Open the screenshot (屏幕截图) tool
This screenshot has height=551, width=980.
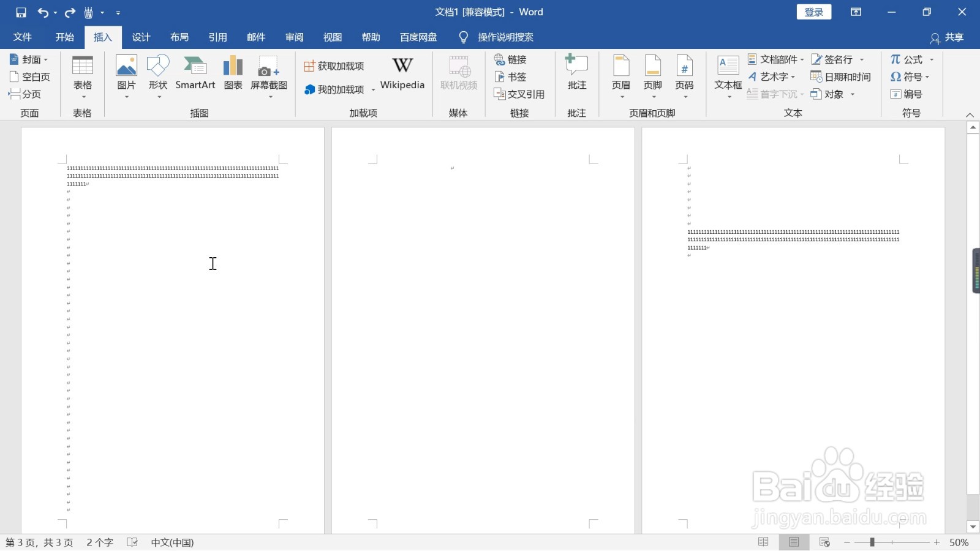pyautogui.click(x=269, y=77)
